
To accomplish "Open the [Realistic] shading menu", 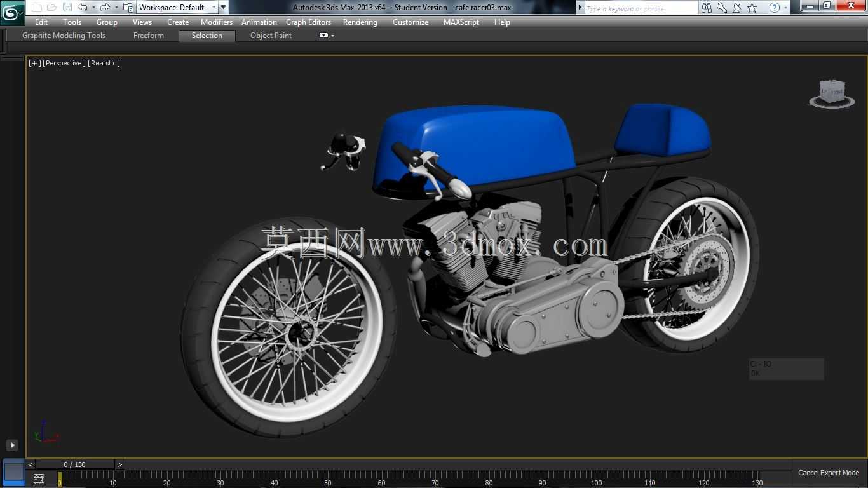I will click(104, 63).
